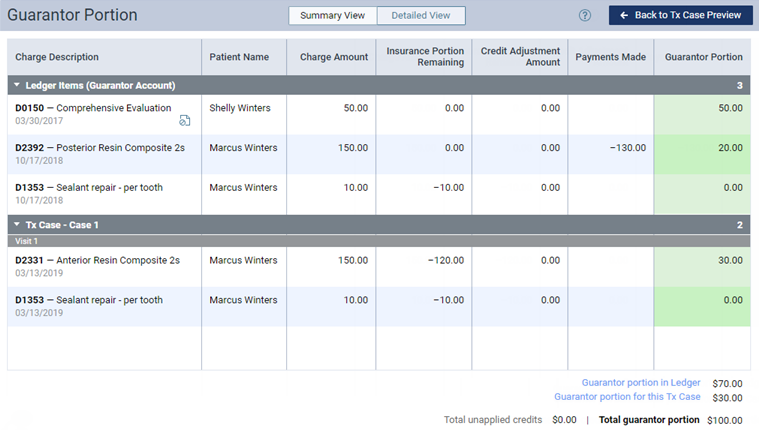Open the help question mark icon

pyautogui.click(x=585, y=16)
